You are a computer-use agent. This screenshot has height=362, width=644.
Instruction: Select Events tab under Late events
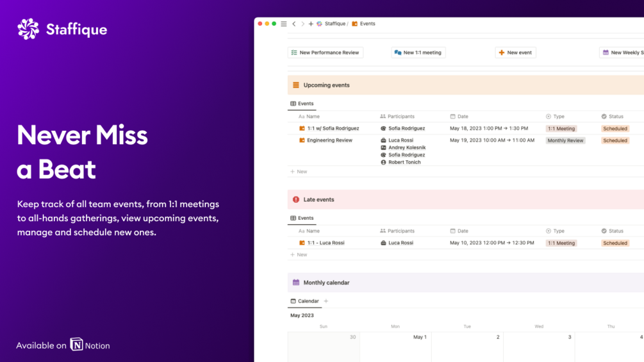pos(302,218)
